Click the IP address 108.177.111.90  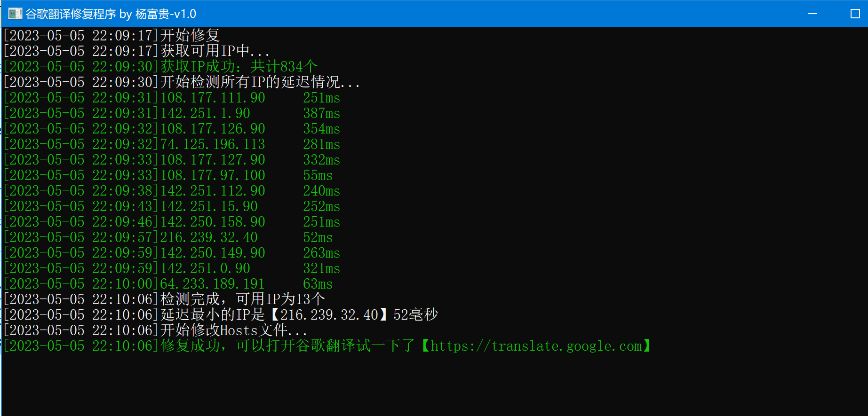(213, 98)
